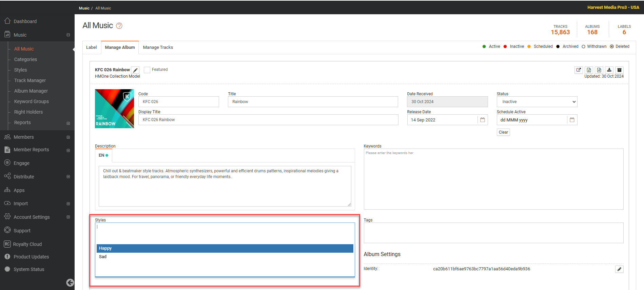Switch to the Label tab

point(91,47)
